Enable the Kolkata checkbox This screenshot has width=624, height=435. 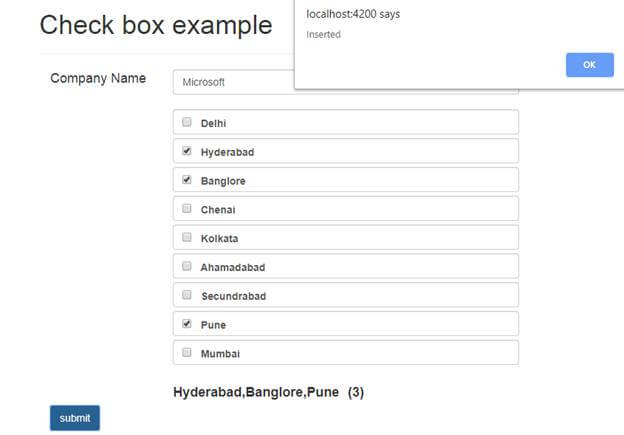pos(187,237)
